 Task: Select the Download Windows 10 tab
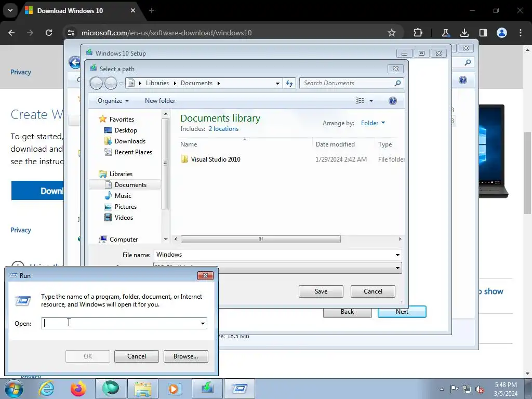(x=81, y=10)
